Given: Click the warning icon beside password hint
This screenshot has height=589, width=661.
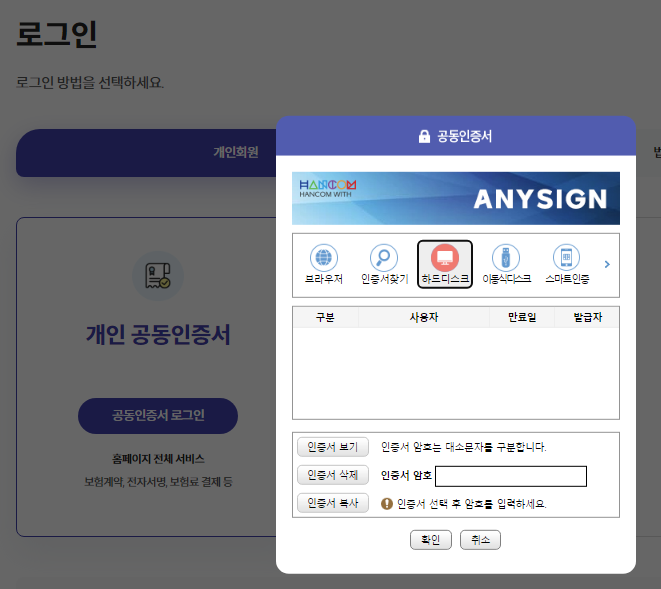Looking at the screenshot, I should (387, 504).
